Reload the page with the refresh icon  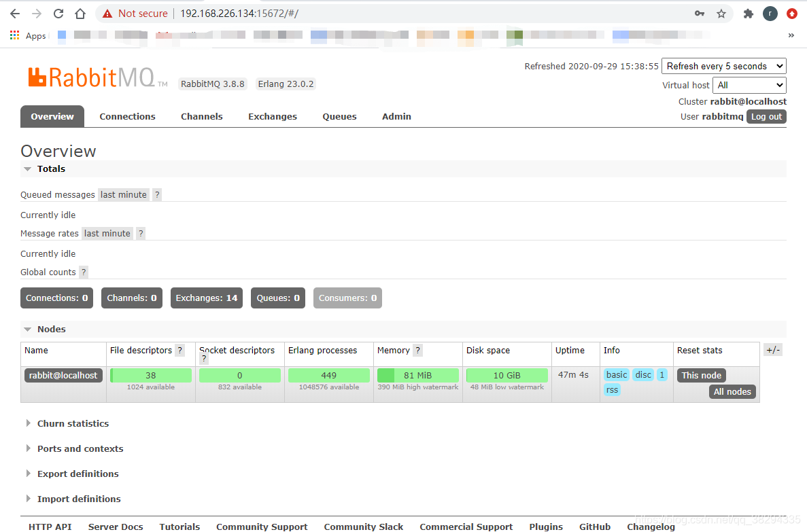pyautogui.click(x=58, y=14)
